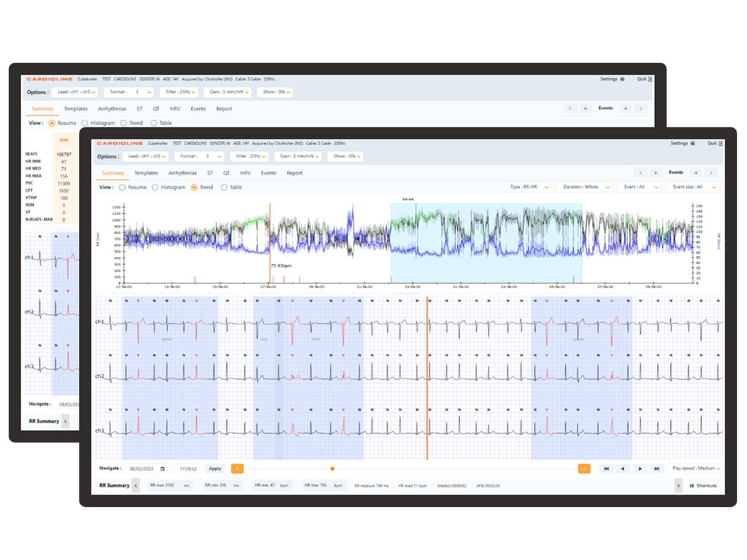Click the Apply button next to the time

coord(215,469)
